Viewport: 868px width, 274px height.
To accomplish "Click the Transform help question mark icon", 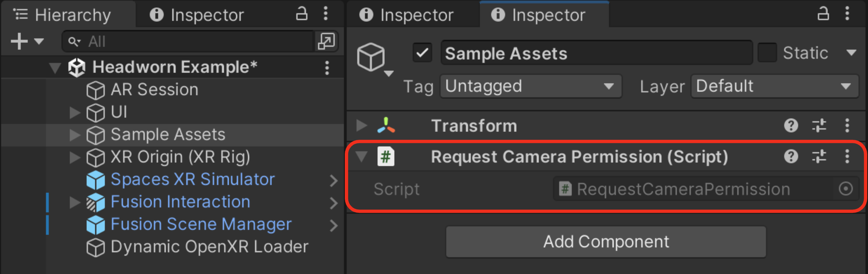I will coord(791,126).
